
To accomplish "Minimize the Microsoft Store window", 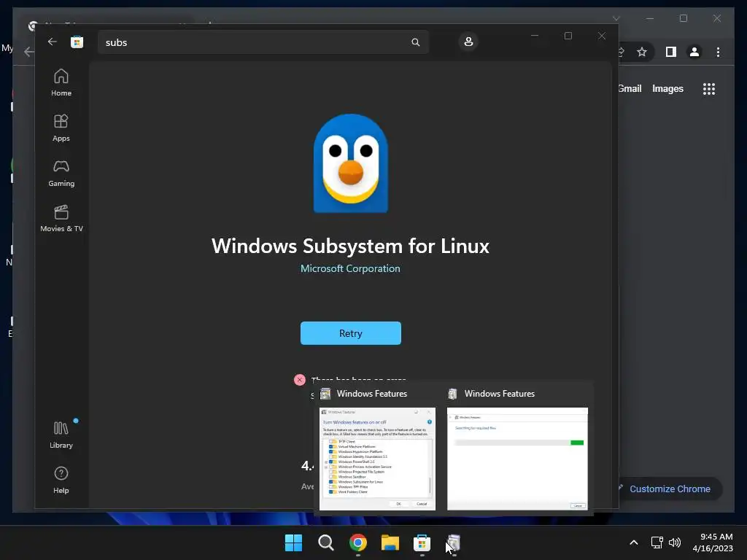I will (x=535, y=36).
